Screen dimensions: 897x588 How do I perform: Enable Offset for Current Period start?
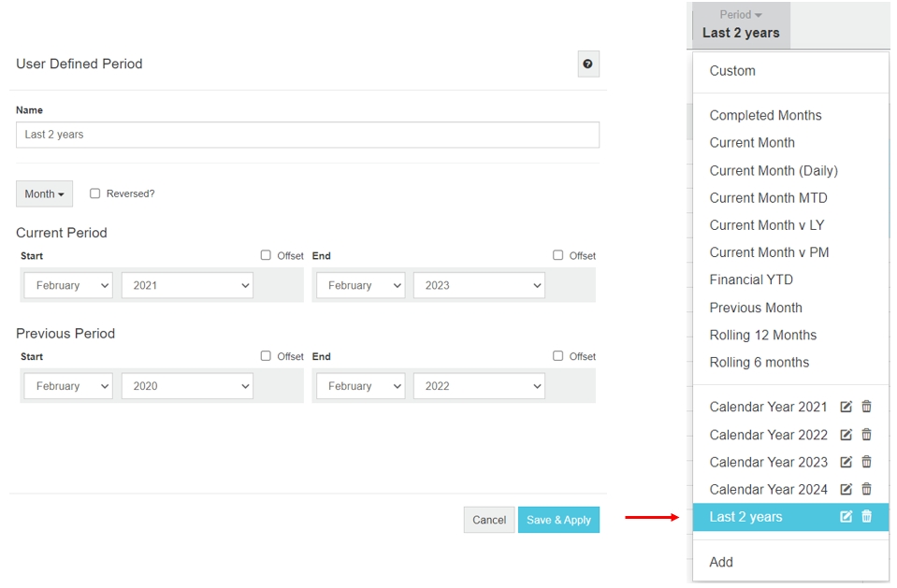pos(266,255)
